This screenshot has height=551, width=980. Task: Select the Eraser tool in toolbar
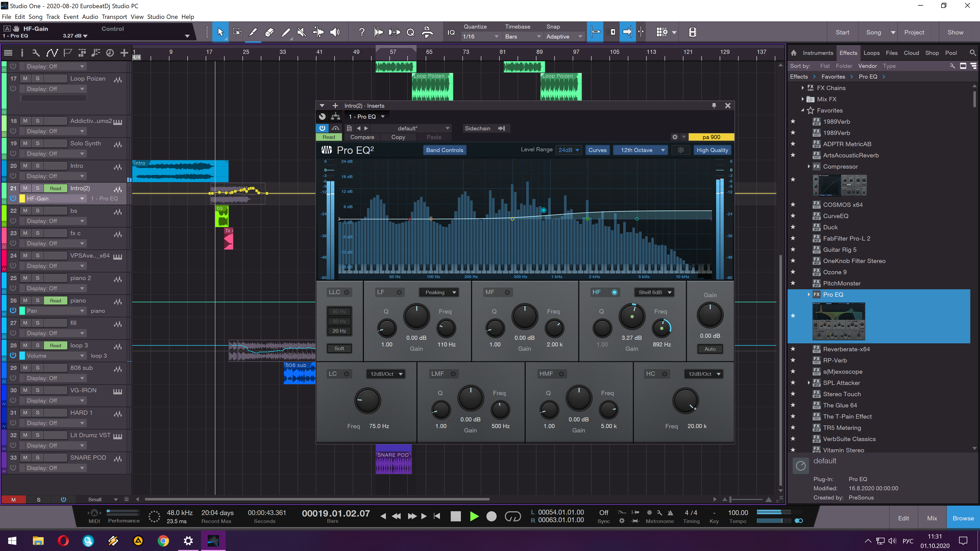[x=269, y=32]
